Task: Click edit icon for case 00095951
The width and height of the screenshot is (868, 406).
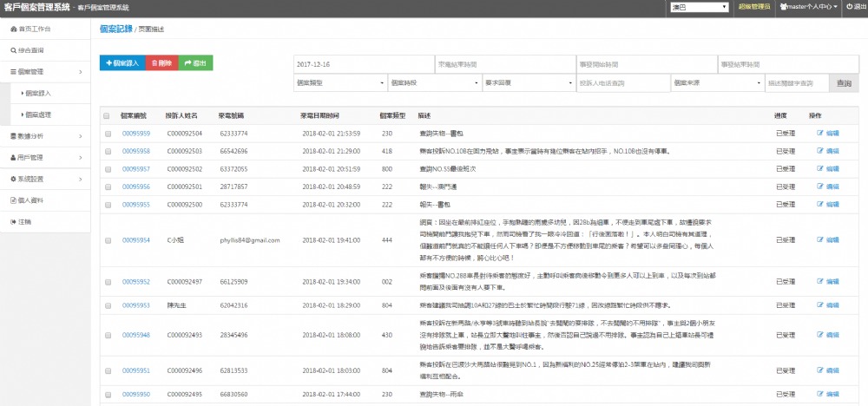Action: (820, 370)
